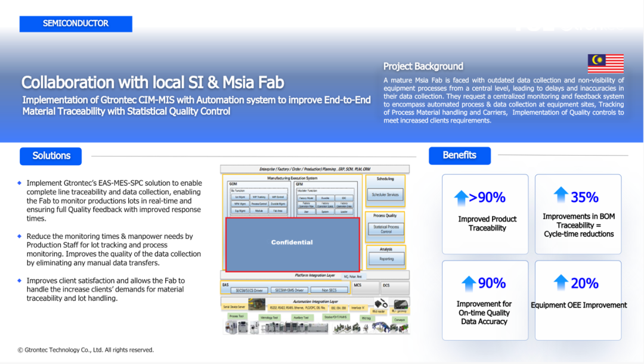
Task: Click the up arrow next to 20%
Action: 561,282
